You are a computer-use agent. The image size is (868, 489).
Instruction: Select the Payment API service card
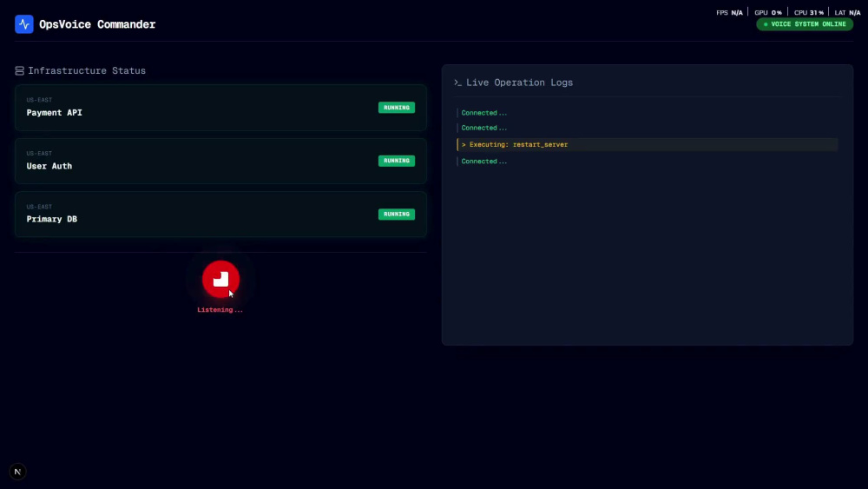pos(220,108)
